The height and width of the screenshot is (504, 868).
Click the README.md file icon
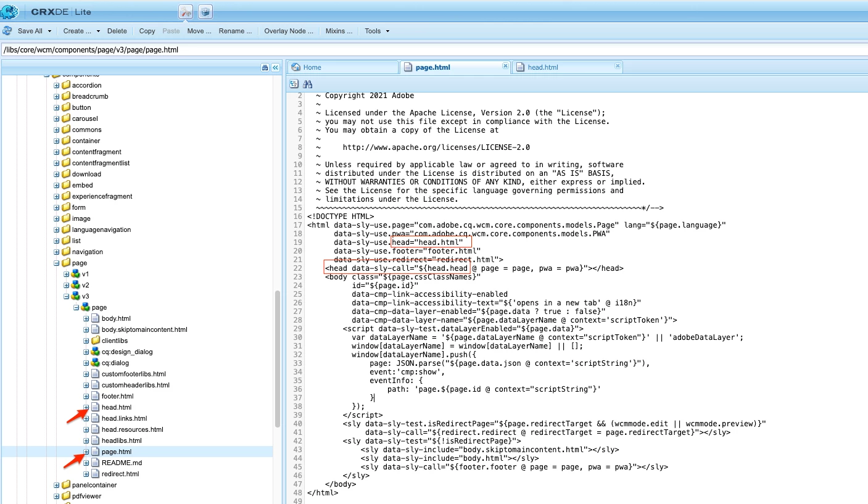pyautogui.click(x=96, y=463)
